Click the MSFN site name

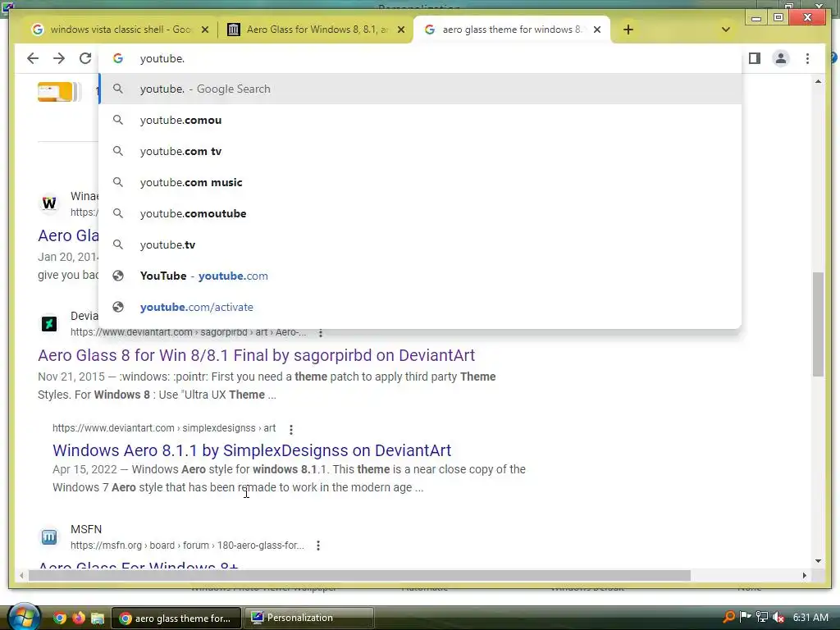pos(86,529)
